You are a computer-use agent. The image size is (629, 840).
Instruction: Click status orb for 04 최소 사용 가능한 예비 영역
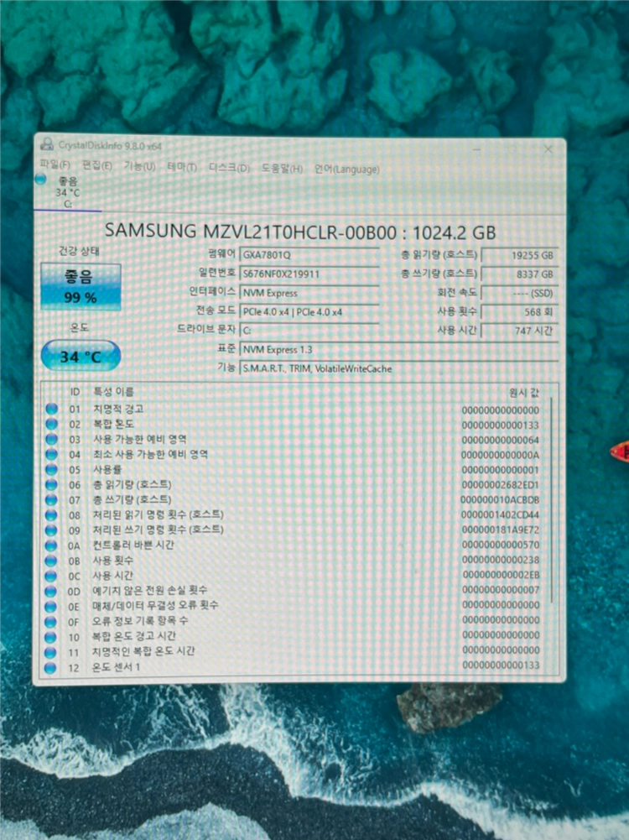[x=51, y=454]
